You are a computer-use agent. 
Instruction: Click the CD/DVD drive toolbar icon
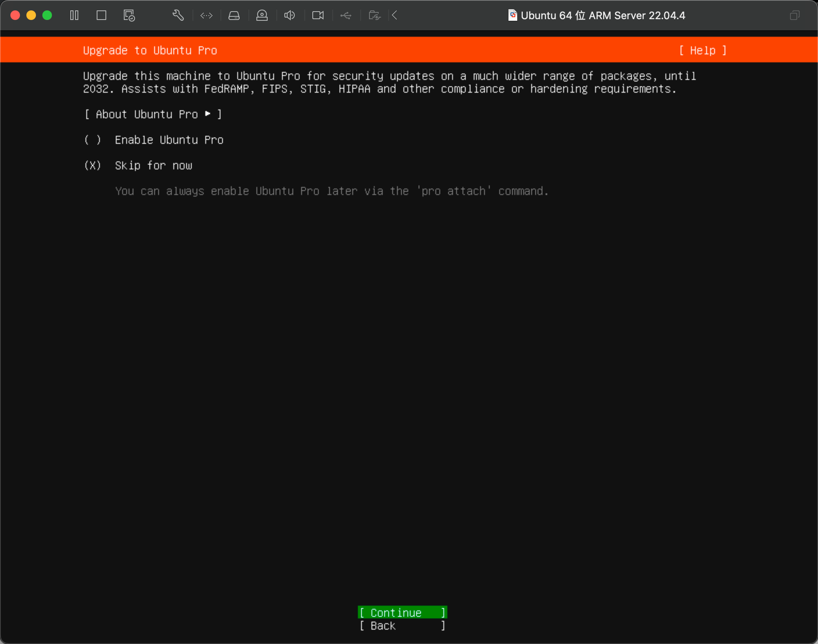262,16
